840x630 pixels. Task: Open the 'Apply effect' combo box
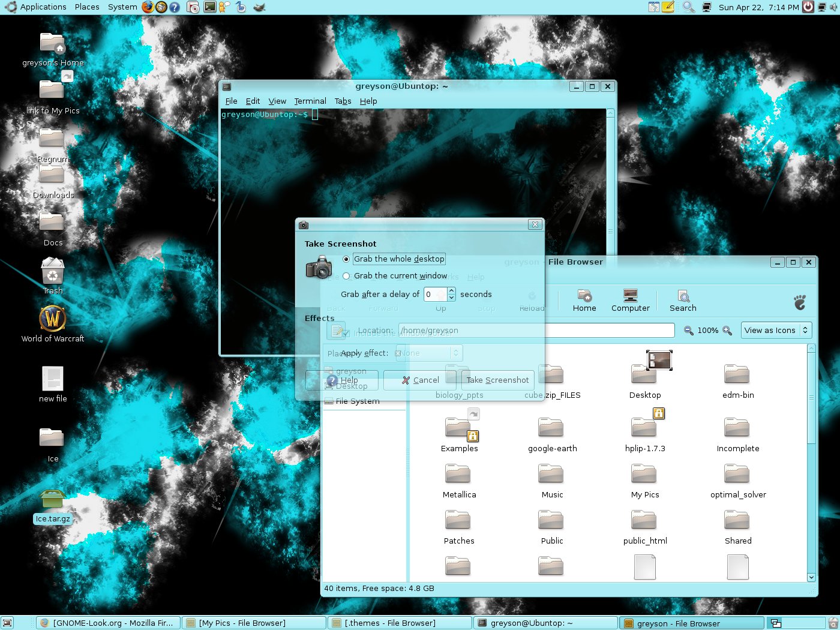tap(428, 353)
